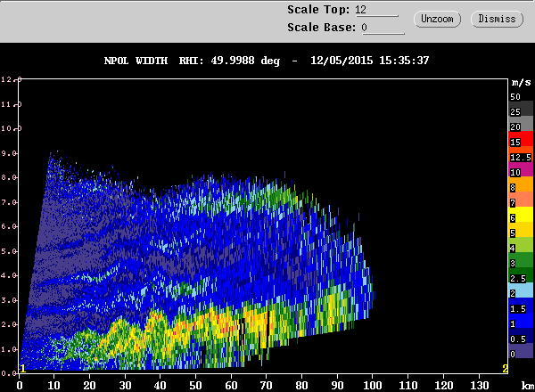Click the 100 km range axis label
535x392 pixels.
tap(372, 386)
